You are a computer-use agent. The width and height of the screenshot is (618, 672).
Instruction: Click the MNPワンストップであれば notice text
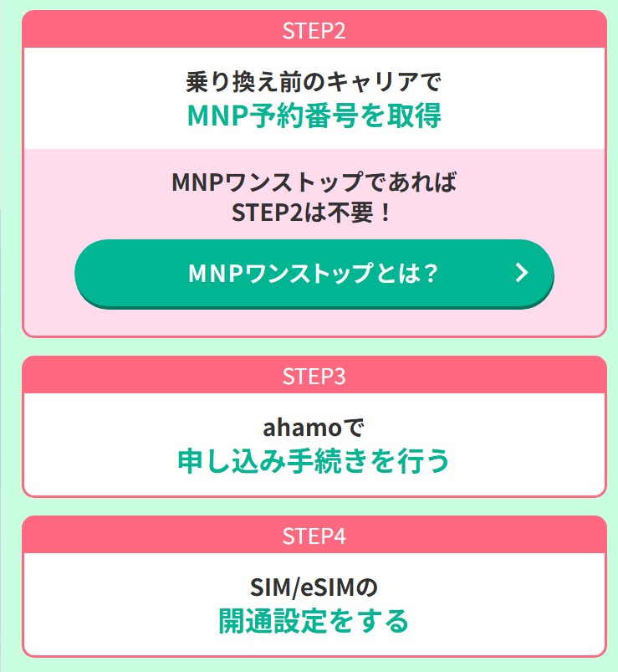point(314,182)
